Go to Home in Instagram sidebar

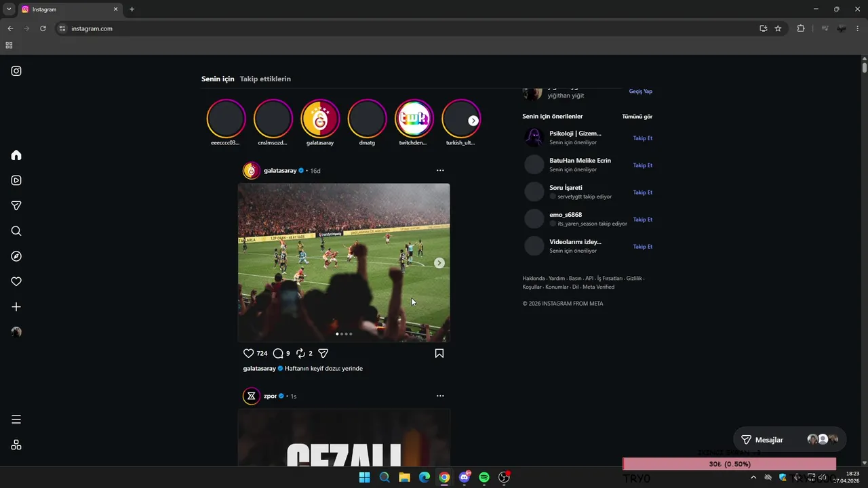16,155
